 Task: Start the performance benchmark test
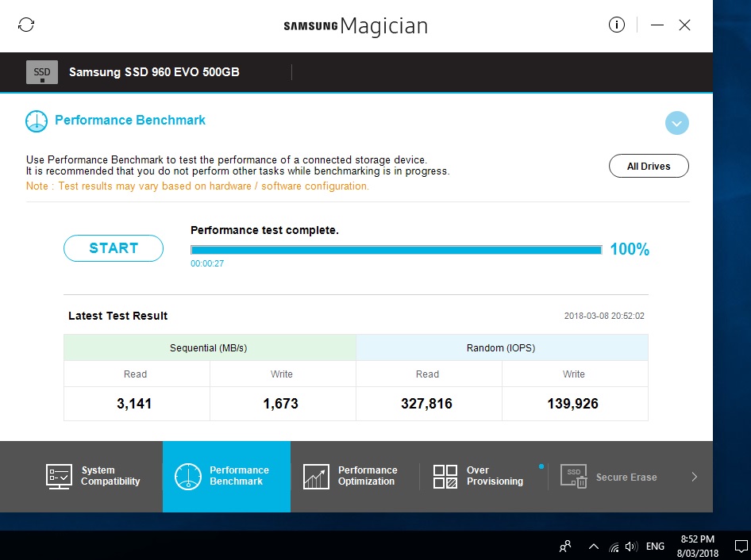114,248
